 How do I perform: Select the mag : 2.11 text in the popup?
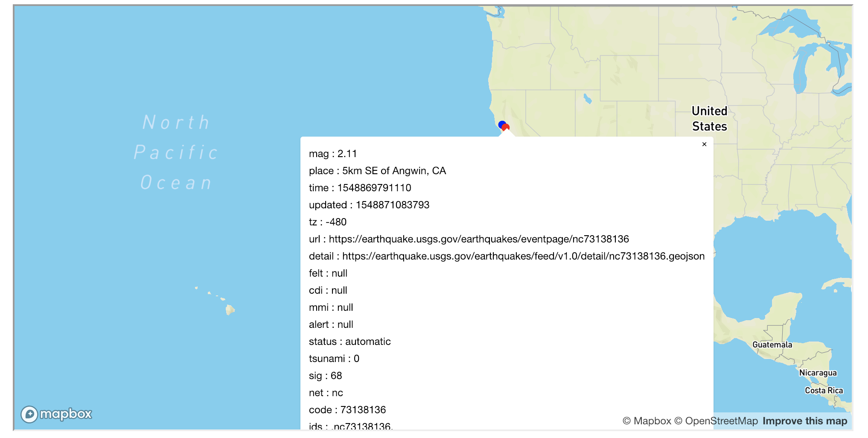333,154
